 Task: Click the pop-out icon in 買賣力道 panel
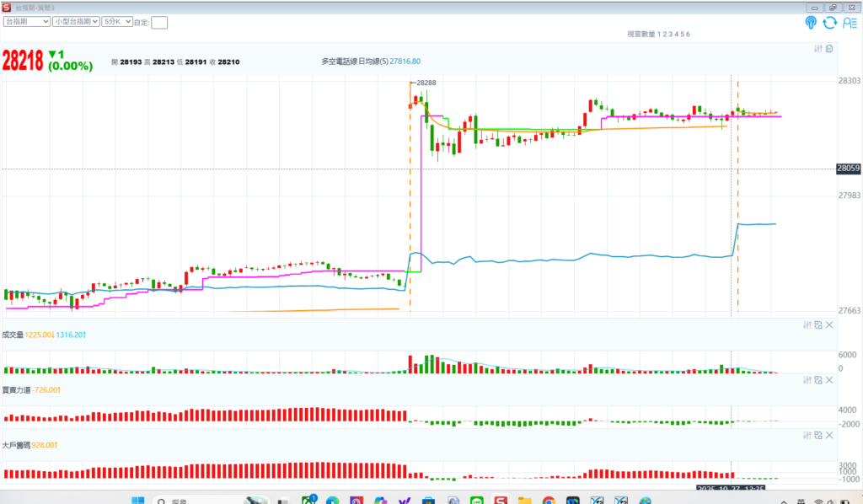click(817, 380)
